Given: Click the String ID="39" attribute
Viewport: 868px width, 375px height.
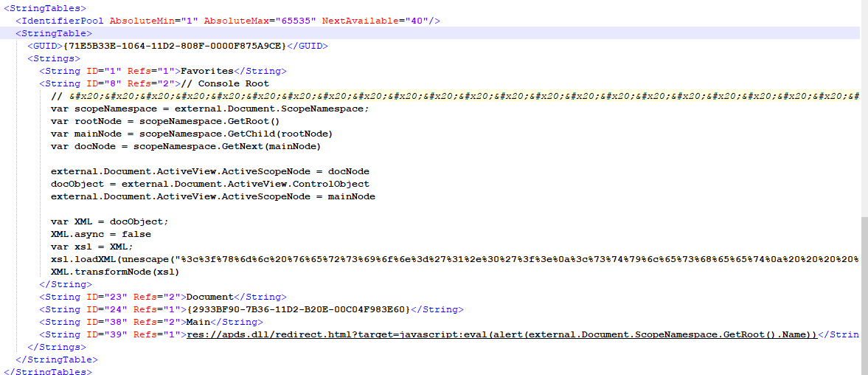Looking at the screenshot, I should tap(107, 334).
